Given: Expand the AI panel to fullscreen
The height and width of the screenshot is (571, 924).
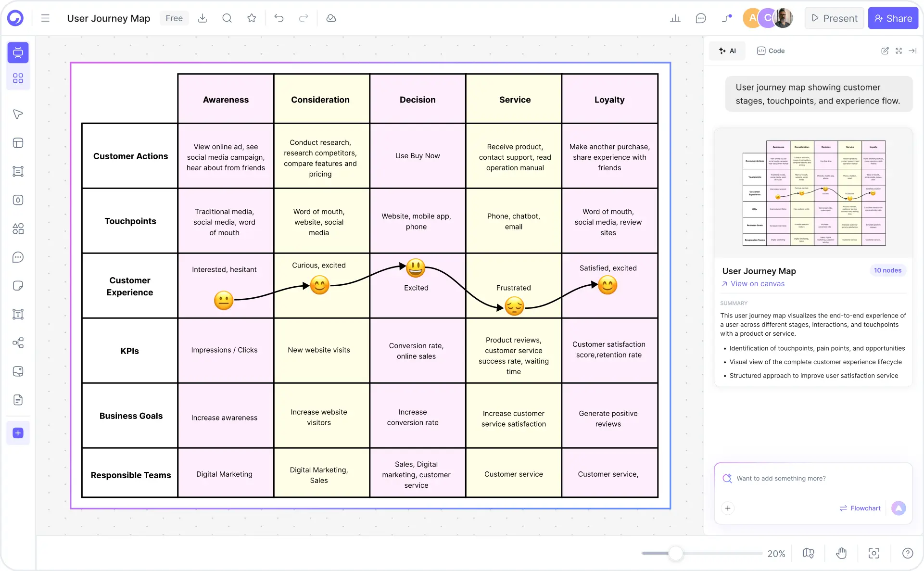Looking at the screenshot, I should 899,51.
